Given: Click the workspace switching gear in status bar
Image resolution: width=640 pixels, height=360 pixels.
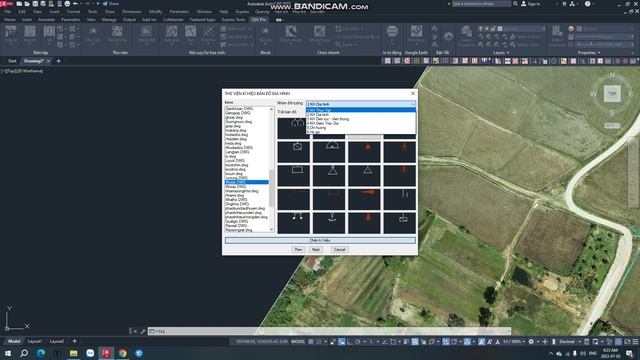Looking at the screenshot, I should pyautogui.click(x=531, y=342).
